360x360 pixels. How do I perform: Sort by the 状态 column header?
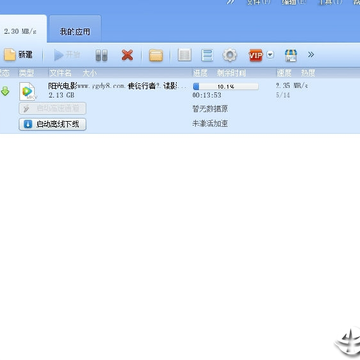tap(5, 73)
